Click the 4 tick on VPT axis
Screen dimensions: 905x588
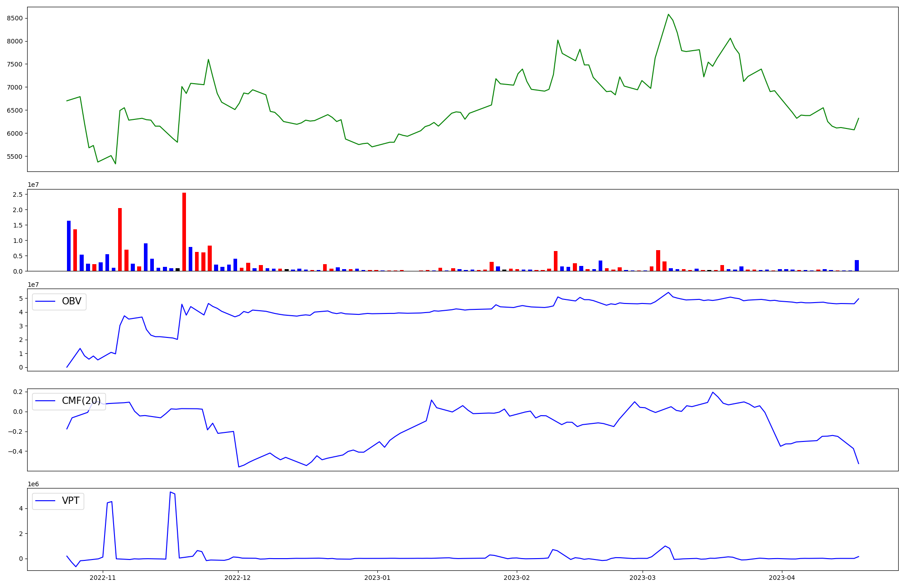(x=21, y=508)
